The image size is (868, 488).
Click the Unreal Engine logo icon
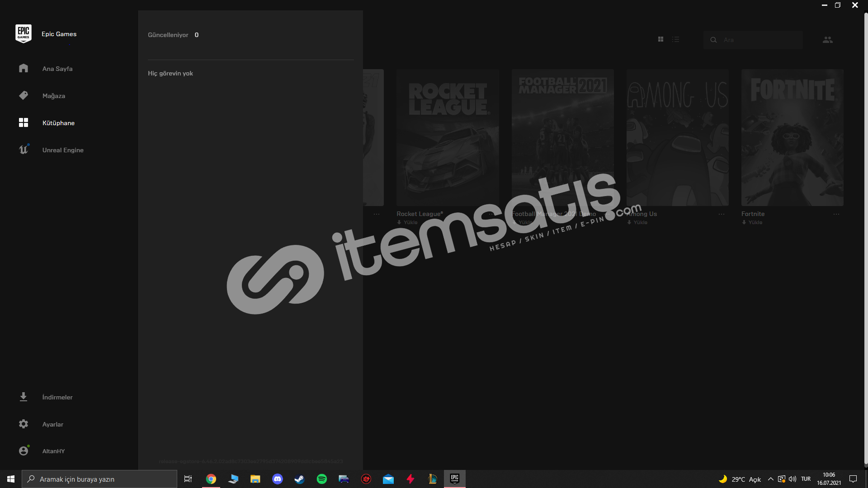24,150
